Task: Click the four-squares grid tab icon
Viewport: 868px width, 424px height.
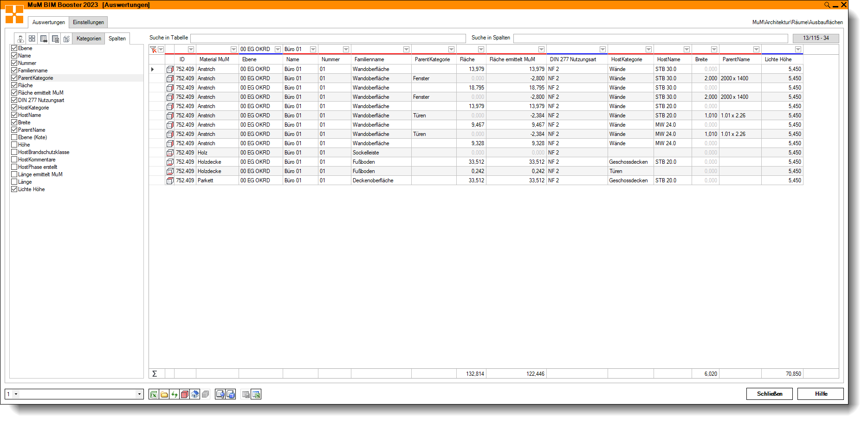Action: pyautogui.click(x=32, y=39)
